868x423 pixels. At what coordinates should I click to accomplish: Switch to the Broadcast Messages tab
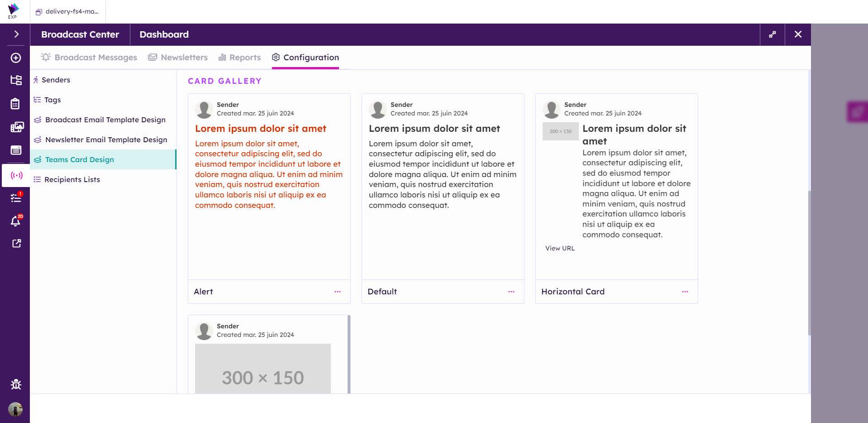point(89,58)
